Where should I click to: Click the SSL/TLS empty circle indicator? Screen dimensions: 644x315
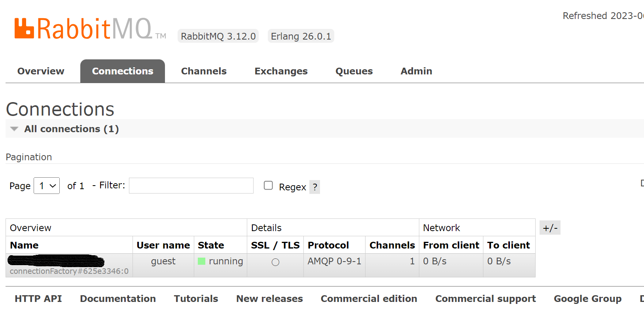coord(275,262)
